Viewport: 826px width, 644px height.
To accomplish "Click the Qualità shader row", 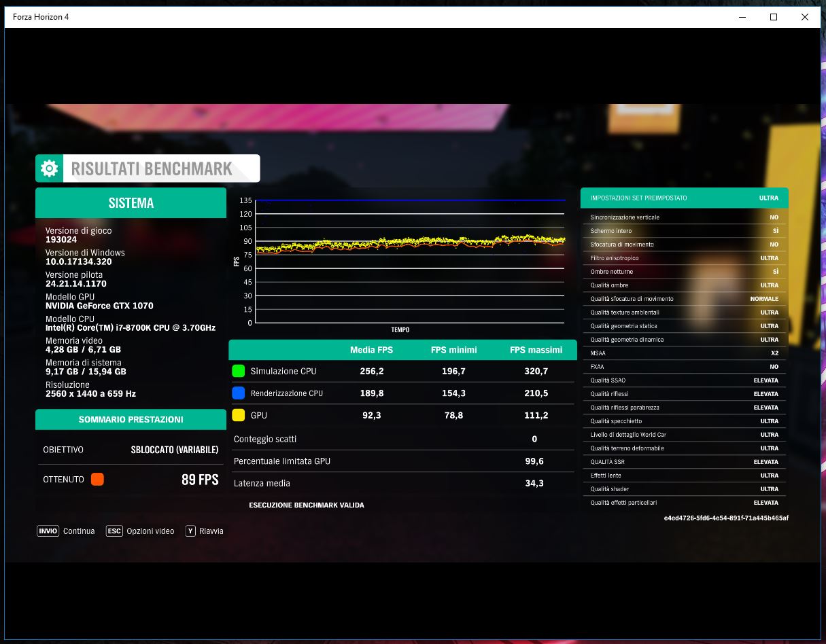I will 685,489.
